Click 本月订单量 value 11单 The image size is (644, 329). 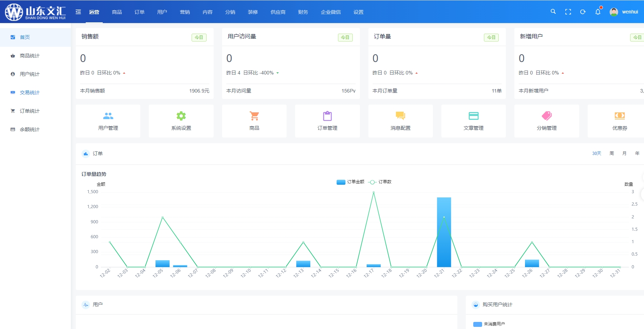point(497,91)
